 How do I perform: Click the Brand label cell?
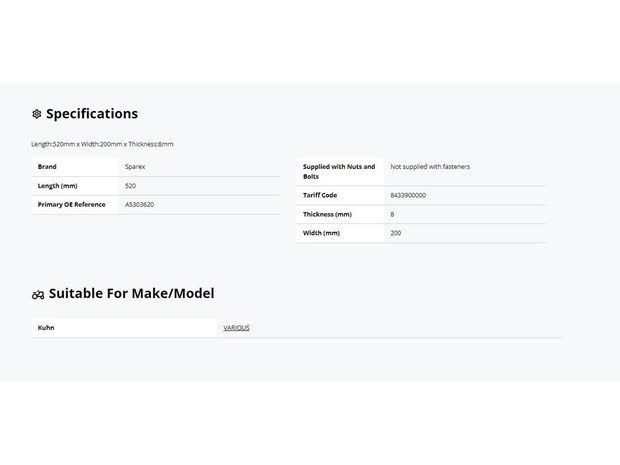point(75,167)
